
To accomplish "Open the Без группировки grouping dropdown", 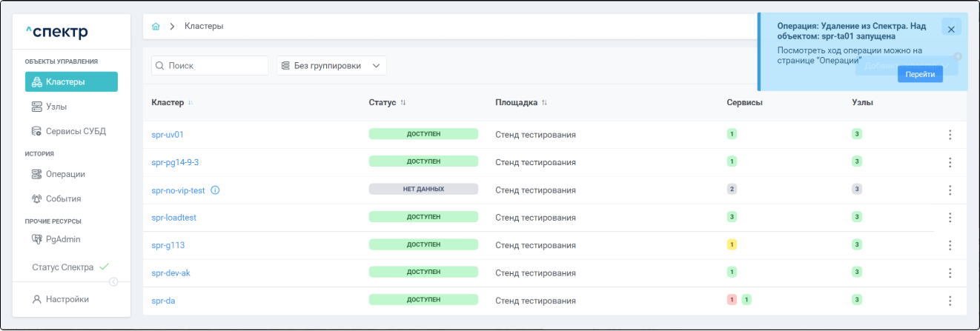I will [331, 66].
